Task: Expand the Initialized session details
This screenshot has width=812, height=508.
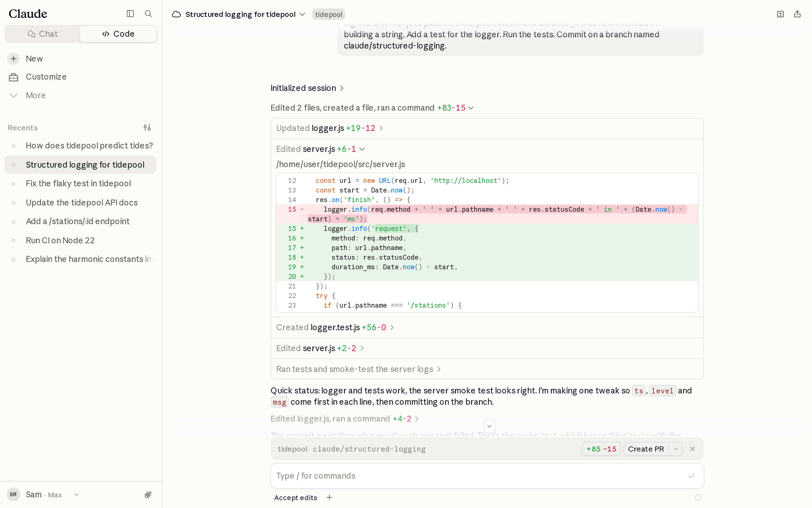Action: (x=307, y=88)
